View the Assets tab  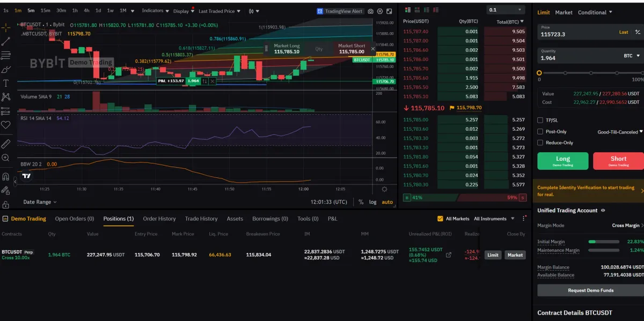(x=235, y=219)
